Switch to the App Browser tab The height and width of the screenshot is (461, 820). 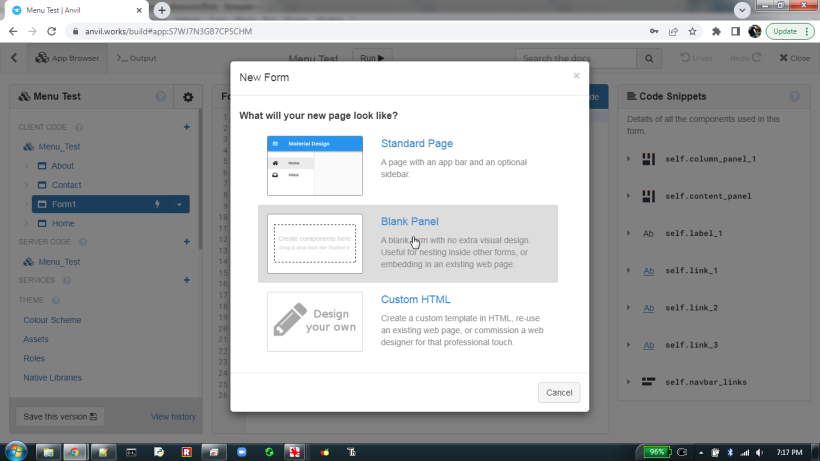click(68, 58)
